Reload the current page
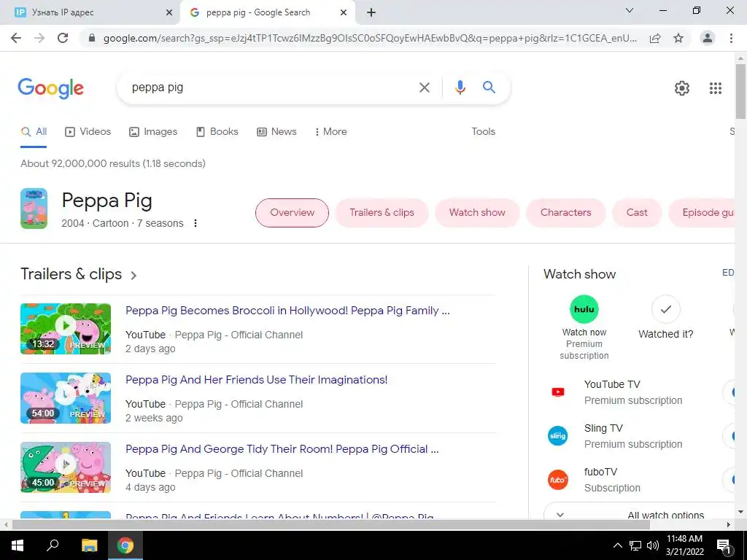This screenshot has width=747, height=560. [x=63, y=38]
